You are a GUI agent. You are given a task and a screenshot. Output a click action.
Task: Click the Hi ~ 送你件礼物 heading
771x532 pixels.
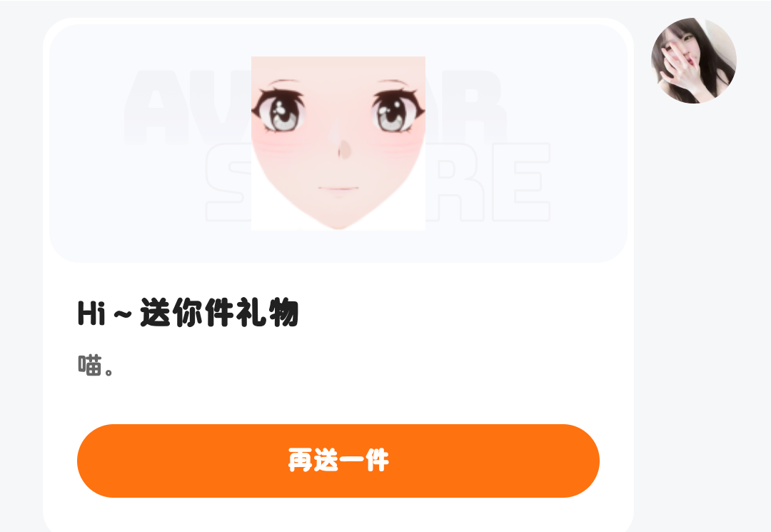[188, 313]
